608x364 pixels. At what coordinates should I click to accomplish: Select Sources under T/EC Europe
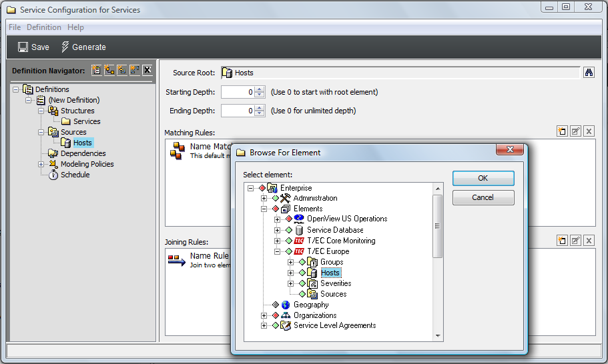pos(334,294)
